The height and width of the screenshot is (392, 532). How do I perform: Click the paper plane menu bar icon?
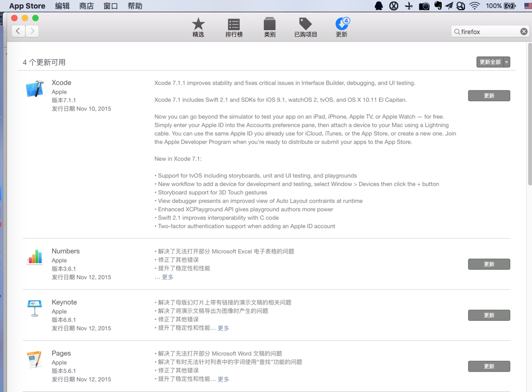coord(449,6)
